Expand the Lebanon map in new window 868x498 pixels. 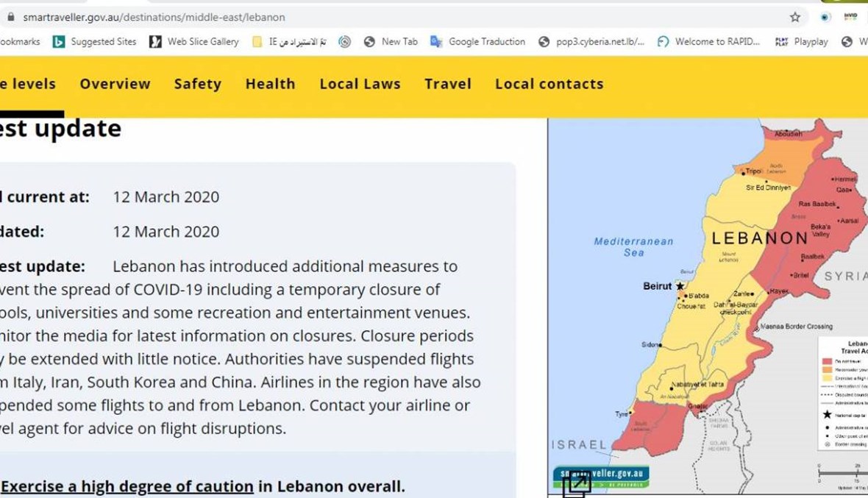pos(577,483)
